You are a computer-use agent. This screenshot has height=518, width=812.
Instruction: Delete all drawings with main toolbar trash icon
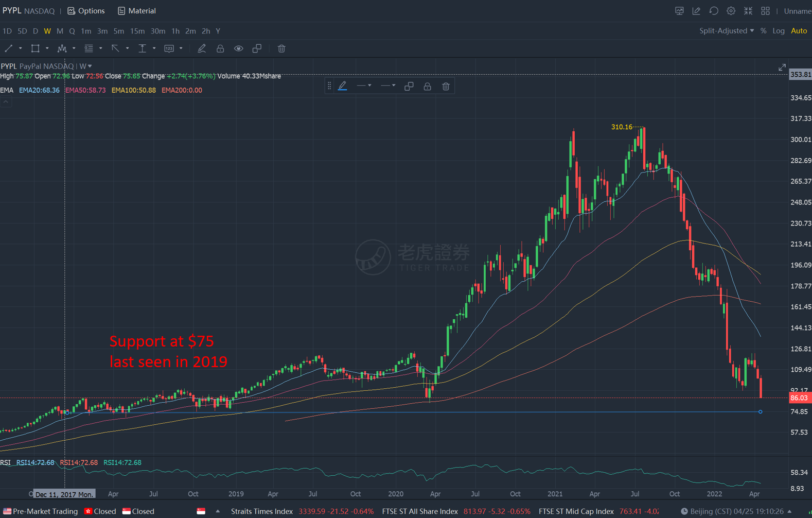click(281, 48)
